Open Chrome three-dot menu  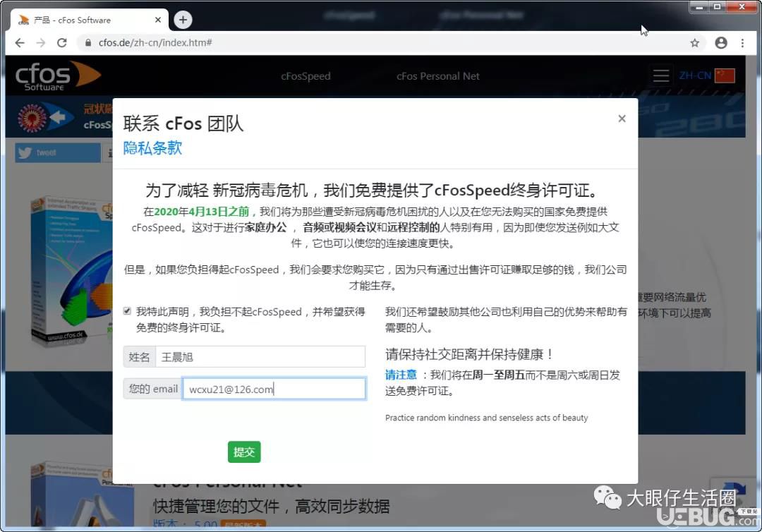[x=742, y=43]
